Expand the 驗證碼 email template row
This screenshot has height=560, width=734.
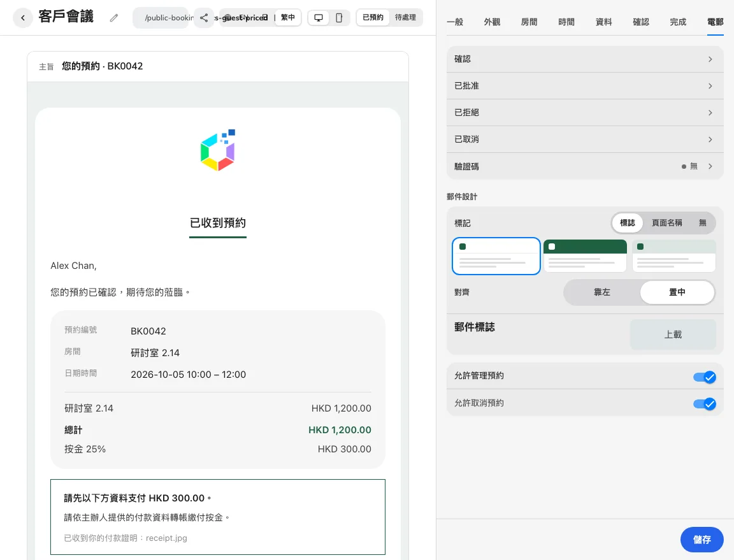(585, 166)
